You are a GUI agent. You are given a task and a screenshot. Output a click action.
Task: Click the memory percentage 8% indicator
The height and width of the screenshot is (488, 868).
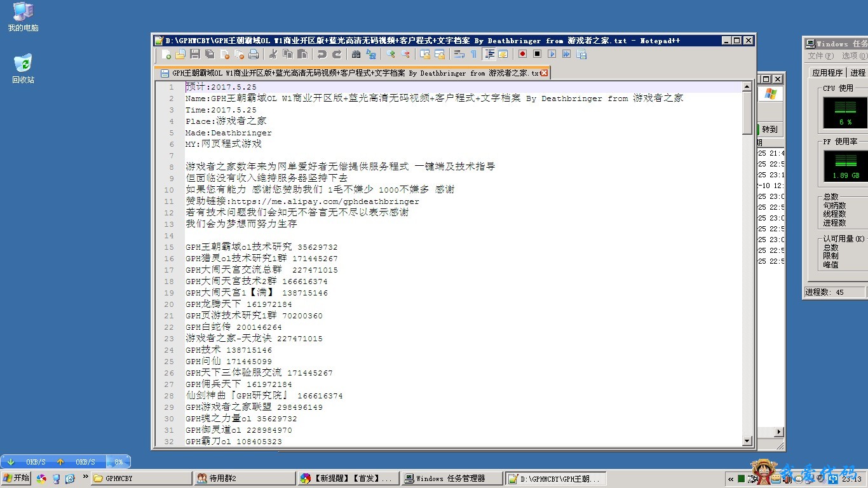(x=118, y=462)
